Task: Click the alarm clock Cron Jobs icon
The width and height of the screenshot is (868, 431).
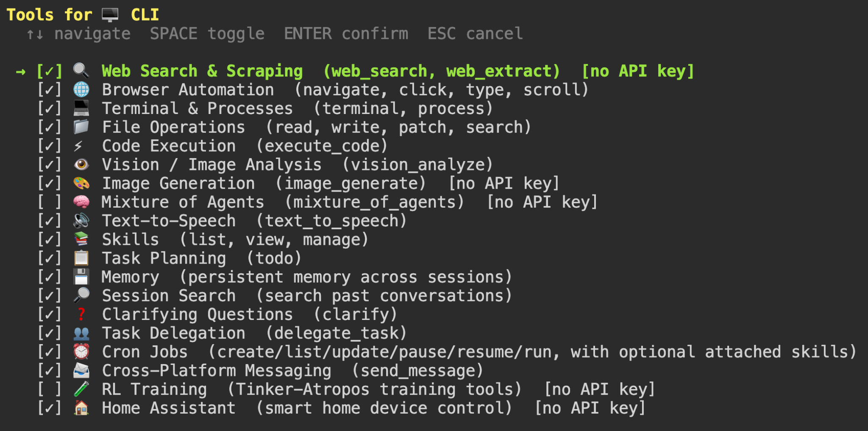Action: point(82,351)
